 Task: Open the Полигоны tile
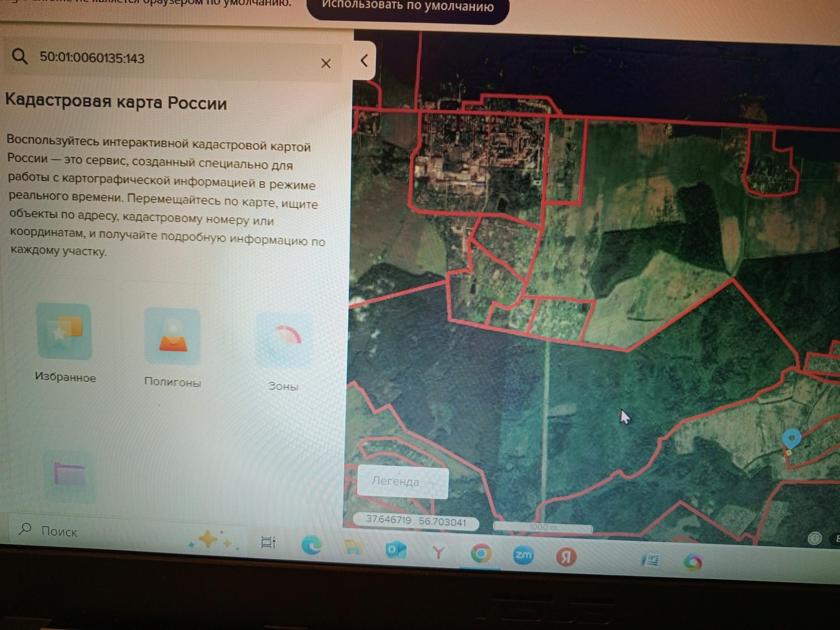tap(172, 336)
